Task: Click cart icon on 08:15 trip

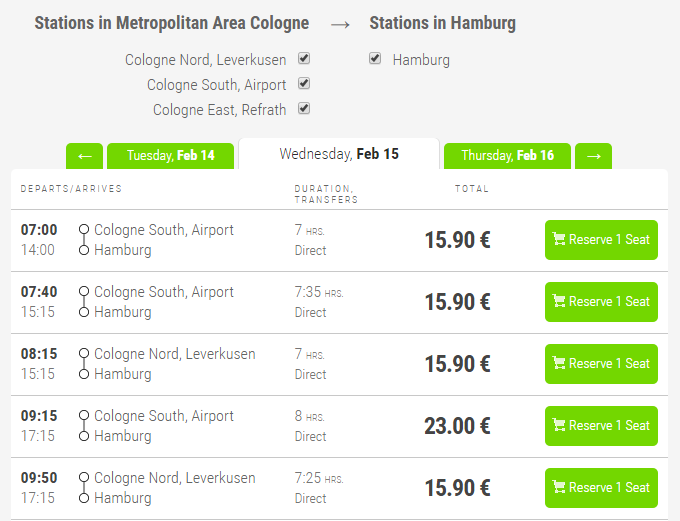Action: [559, 364]
